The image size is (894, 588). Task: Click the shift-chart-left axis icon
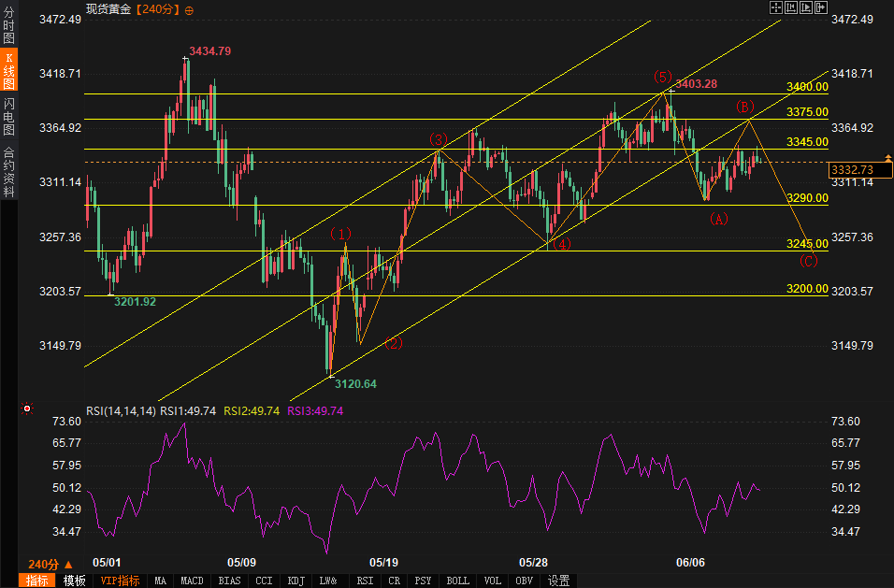click(x=791, y=7)
